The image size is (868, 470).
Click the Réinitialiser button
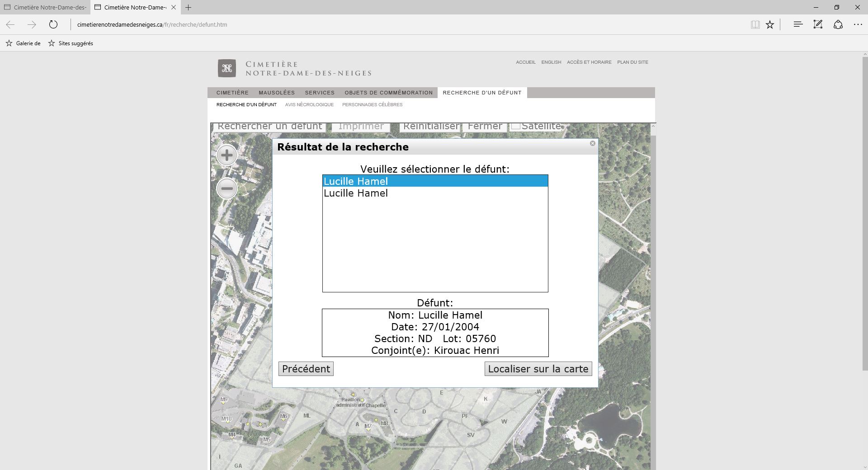[x=430, y=127]
